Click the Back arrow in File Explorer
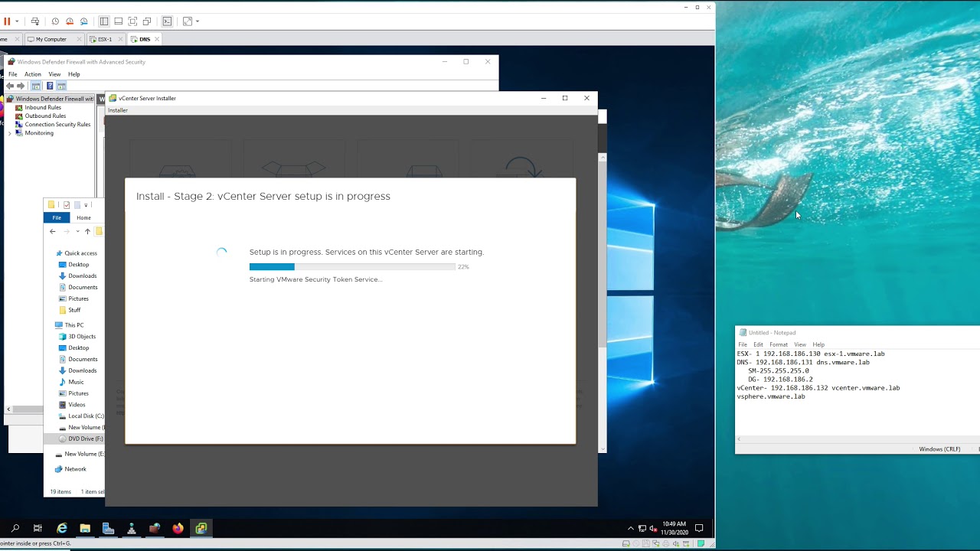Screen dimensions: 980x551 [x=52, y=231]
